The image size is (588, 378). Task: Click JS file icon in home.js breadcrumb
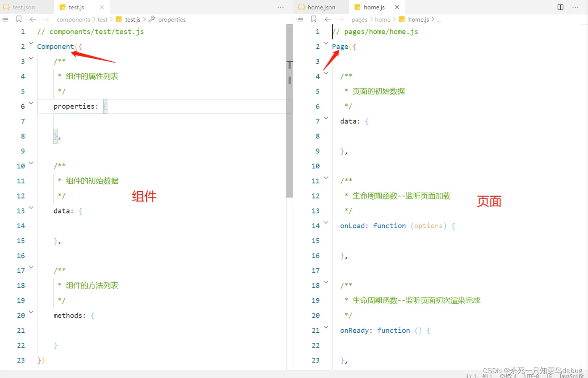coord(402,19)
